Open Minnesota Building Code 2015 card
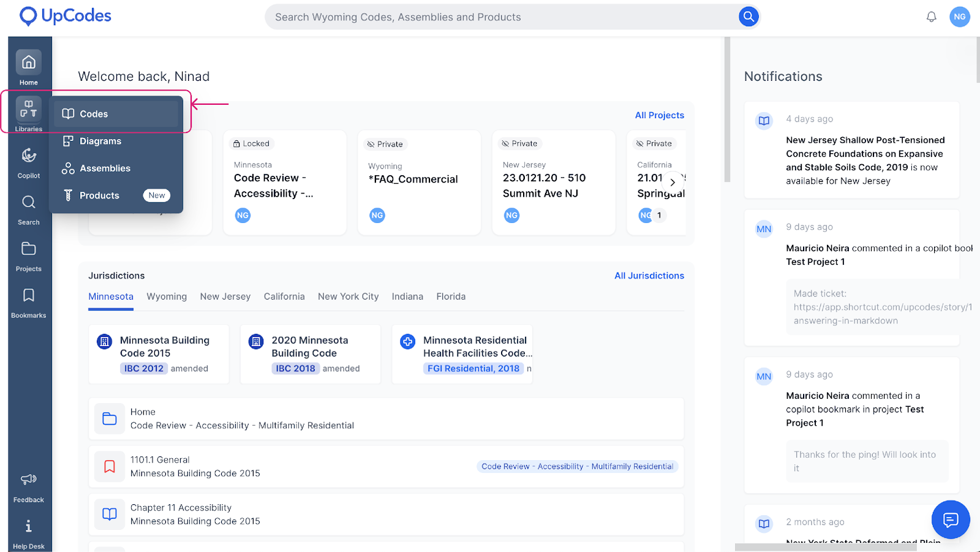 (159, 354)
